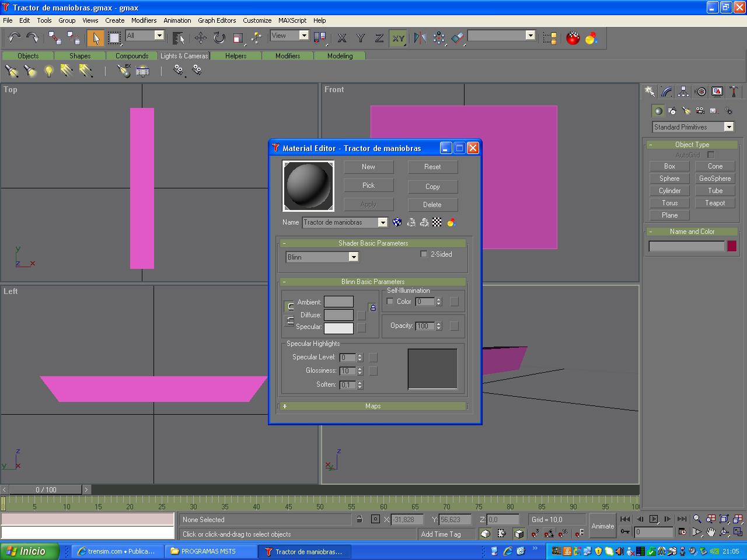Open the Hierarchy panel tab icon
Image resolution: width=747 pixels, height=560 pixels.
click(683, 92)
